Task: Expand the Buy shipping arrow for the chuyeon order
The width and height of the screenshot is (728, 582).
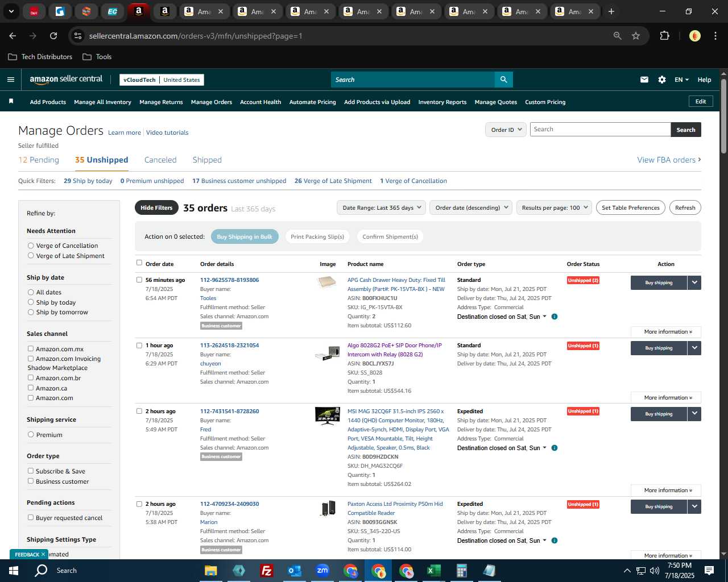Action: [x=694, y=348]
